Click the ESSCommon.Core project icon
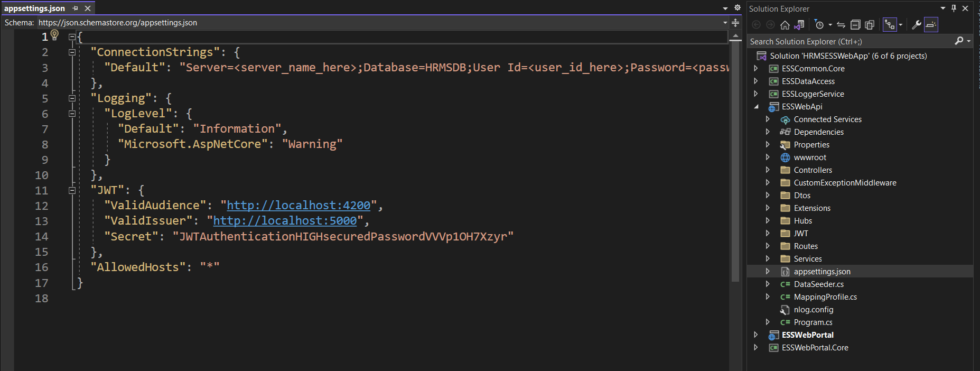 tap(773, 69)
